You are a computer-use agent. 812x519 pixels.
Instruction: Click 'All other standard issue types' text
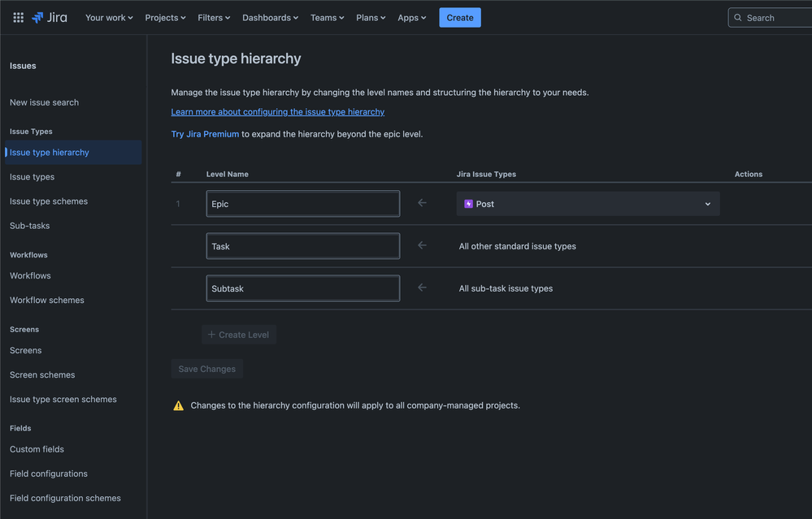[x=517, y=246]
